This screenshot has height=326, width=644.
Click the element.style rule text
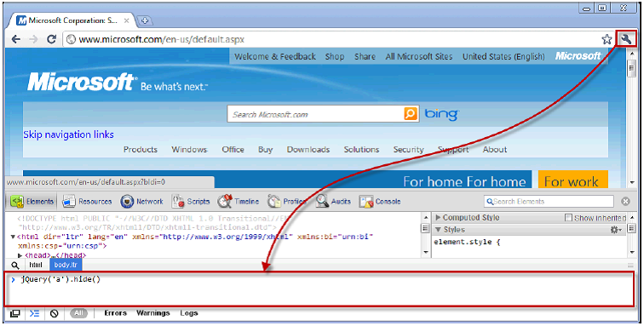click(467, 242)
